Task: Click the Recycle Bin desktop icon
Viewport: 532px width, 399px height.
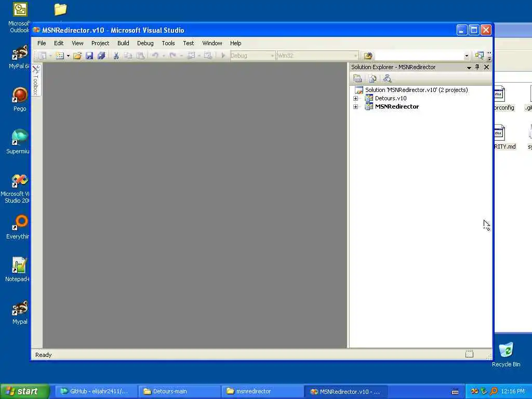Action: [506, 354]
